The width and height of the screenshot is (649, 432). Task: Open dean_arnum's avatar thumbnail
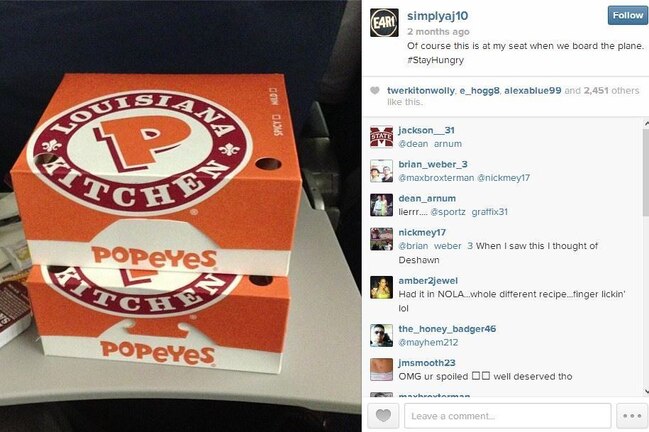click(x=381, y=205)
